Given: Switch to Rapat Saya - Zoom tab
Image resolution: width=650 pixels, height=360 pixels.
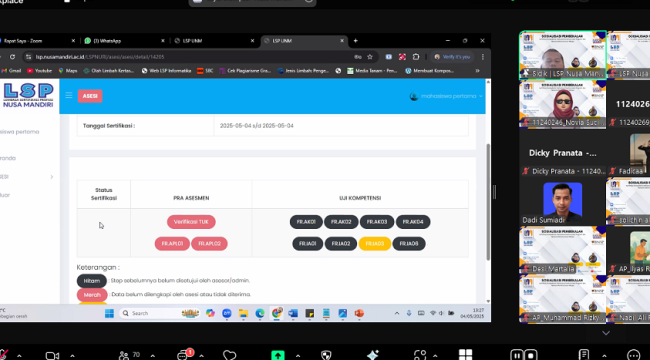Looking at the screenshot, I should [37, 41].
